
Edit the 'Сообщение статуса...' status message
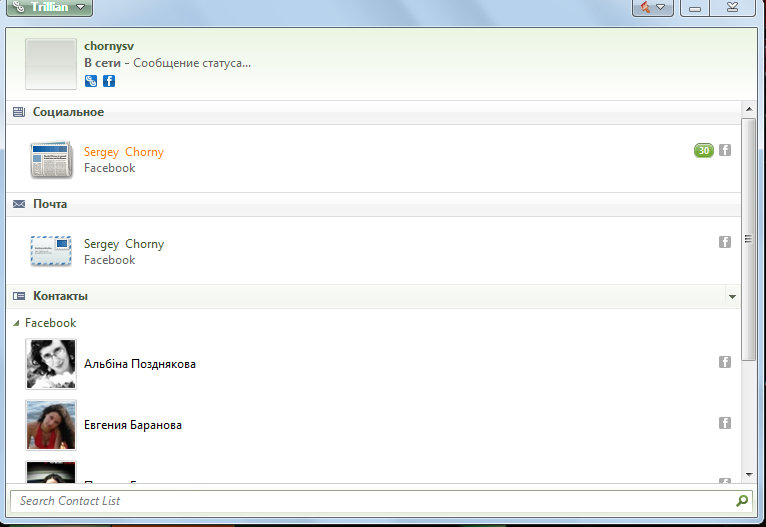click(192, 63)
